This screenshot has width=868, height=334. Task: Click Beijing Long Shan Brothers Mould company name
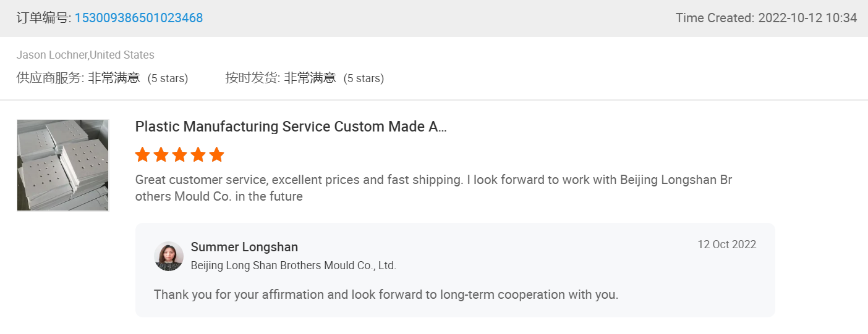[x=293, y=265]
